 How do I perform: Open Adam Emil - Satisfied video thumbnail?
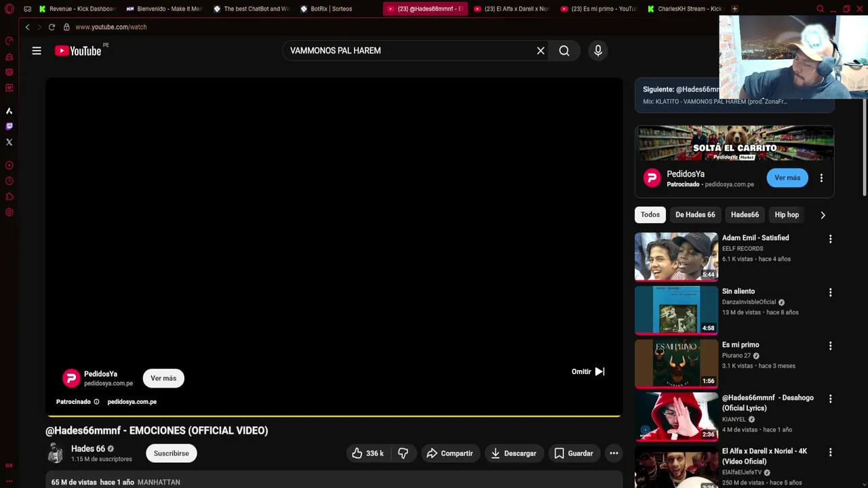[676, 256]
